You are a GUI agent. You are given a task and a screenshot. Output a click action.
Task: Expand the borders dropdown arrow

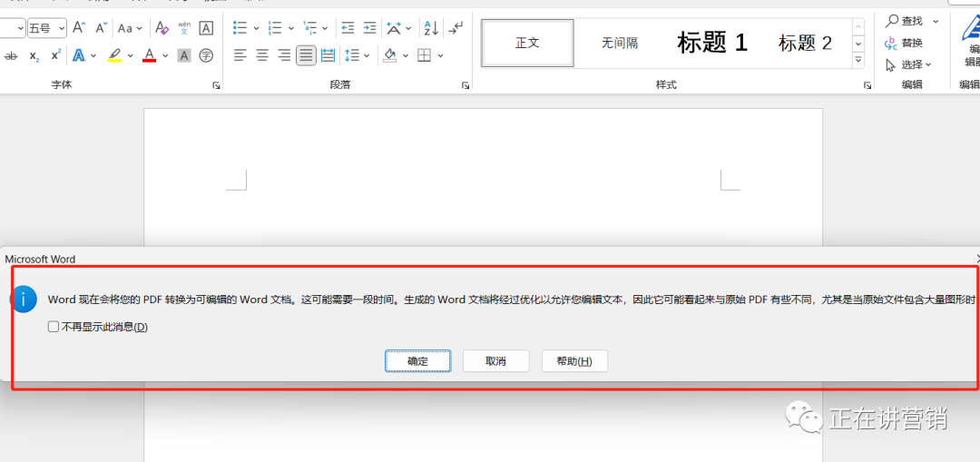coord(441,55)
